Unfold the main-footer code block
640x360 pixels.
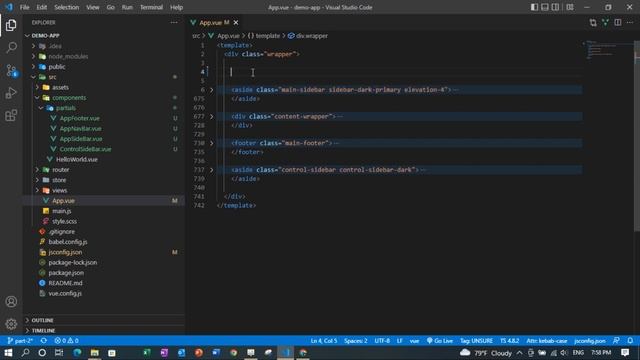(211, 143)
